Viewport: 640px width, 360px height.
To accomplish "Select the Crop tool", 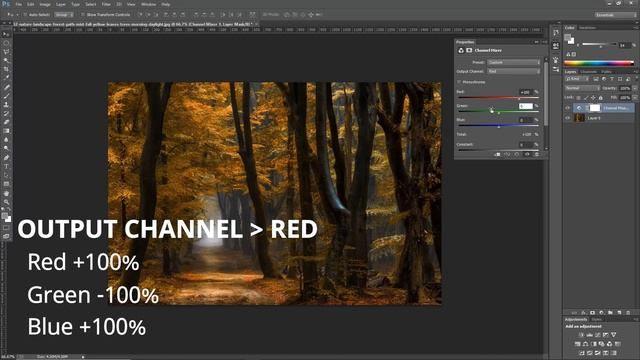I will point(6,69).
